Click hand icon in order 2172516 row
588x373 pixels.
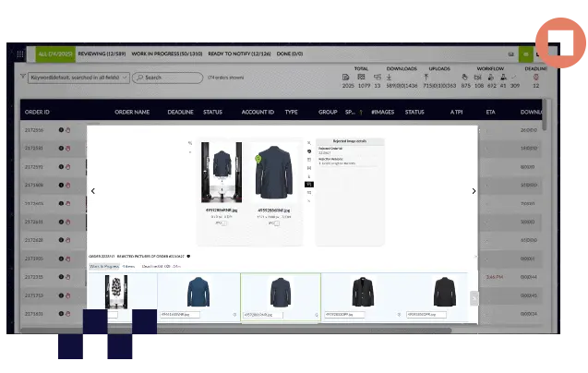(68, 130)
